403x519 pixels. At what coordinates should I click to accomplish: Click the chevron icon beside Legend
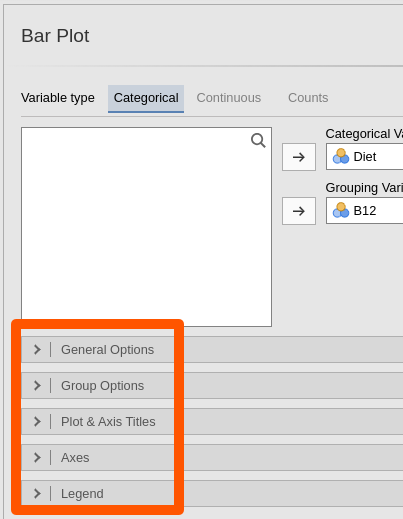[x=37, y=494]
